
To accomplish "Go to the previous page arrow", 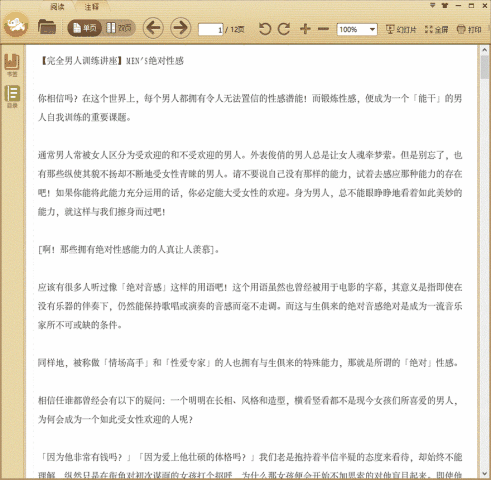I will [153, 28].
